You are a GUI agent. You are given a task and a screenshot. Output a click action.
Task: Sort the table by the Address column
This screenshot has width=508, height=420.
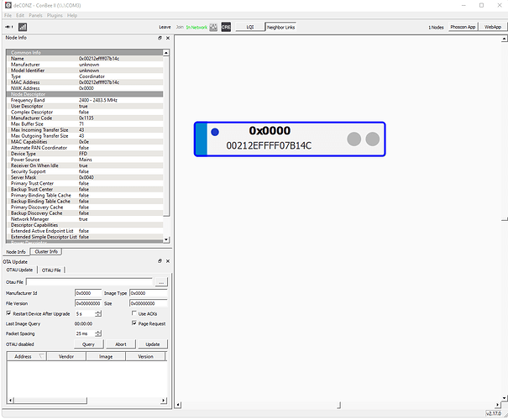point(24,356)
